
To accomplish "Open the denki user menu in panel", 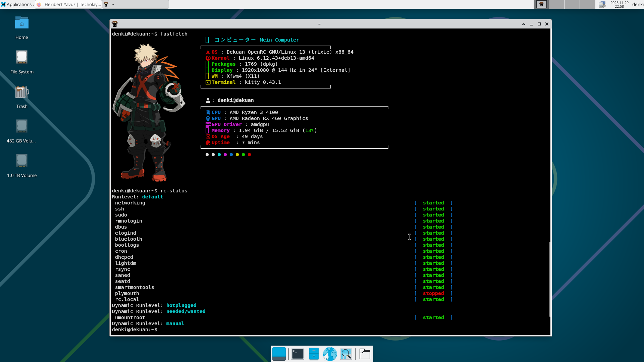I will (x=638, y=4).
